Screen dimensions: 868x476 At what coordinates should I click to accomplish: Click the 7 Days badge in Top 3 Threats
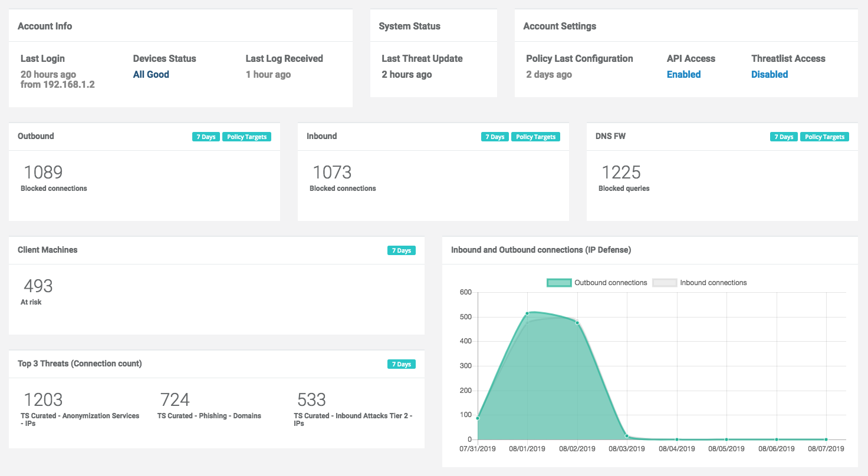click(401, 364)
